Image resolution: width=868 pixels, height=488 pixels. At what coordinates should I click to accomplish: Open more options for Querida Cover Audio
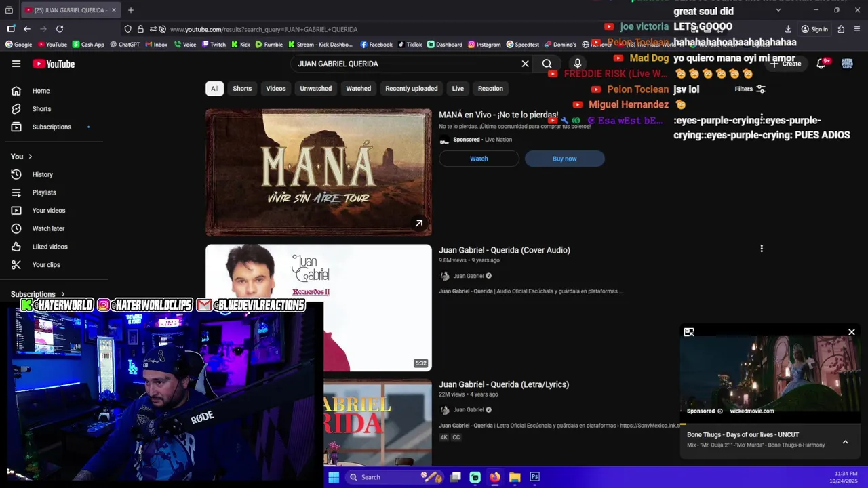tap(762, 249)
